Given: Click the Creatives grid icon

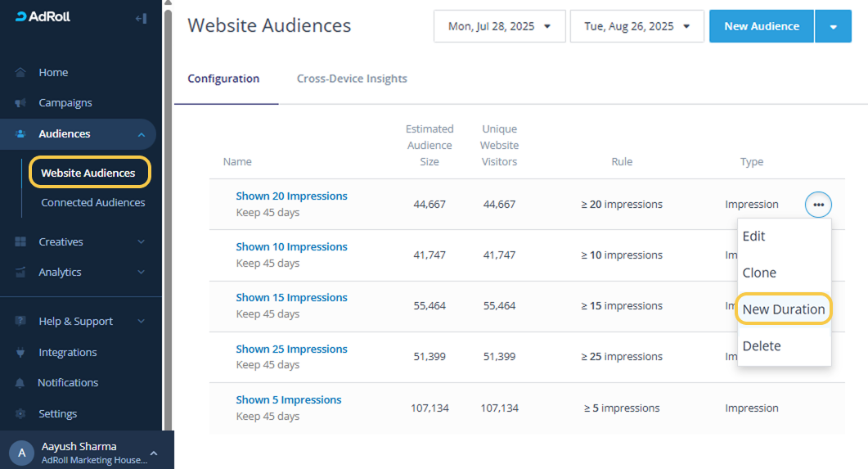Looking at the screenshot, I should tap(20, 242).
